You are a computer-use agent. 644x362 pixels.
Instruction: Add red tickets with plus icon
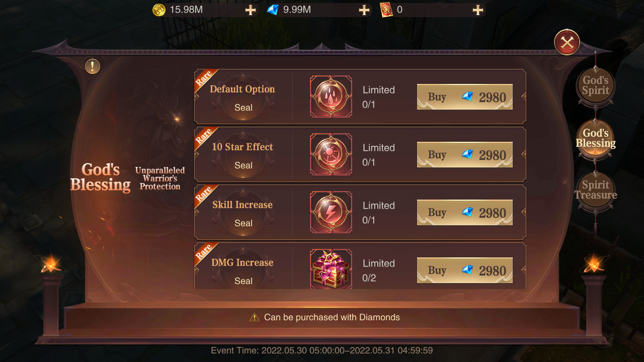point(478,10)
